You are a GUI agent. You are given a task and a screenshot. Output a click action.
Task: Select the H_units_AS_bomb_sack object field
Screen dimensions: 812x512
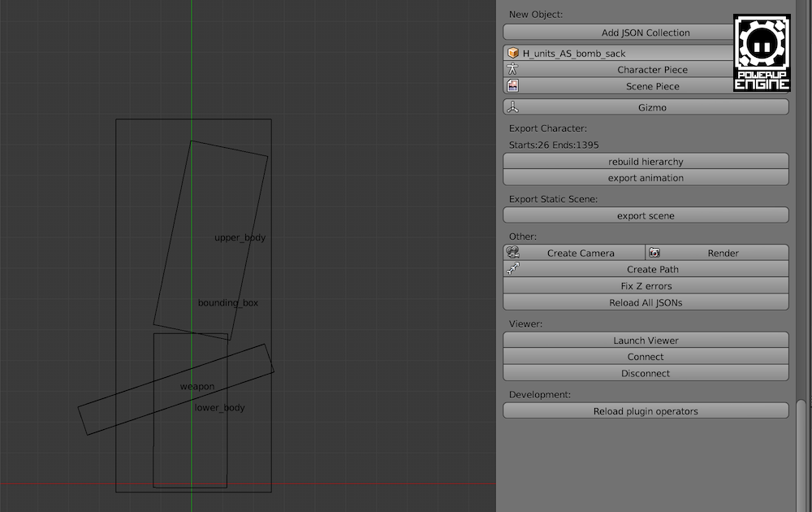coord(646,53)
